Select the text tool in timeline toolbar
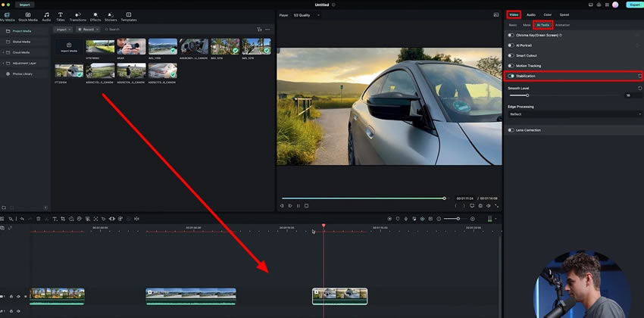 55,219
